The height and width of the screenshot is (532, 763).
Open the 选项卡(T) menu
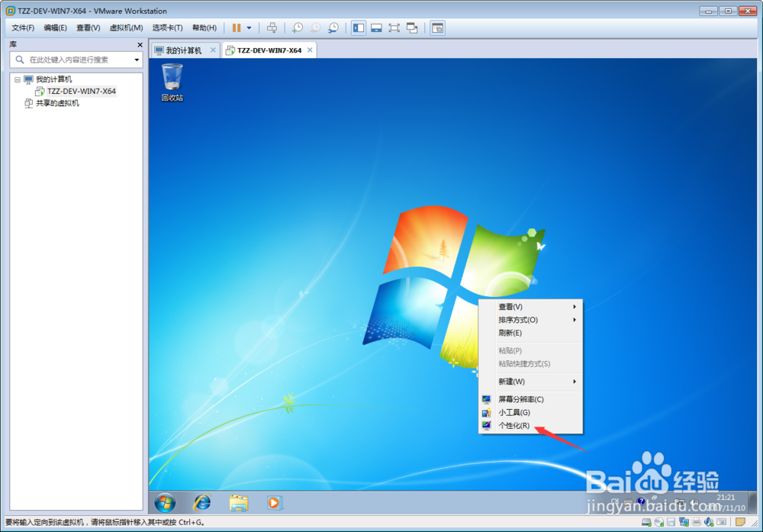(167, 27)
